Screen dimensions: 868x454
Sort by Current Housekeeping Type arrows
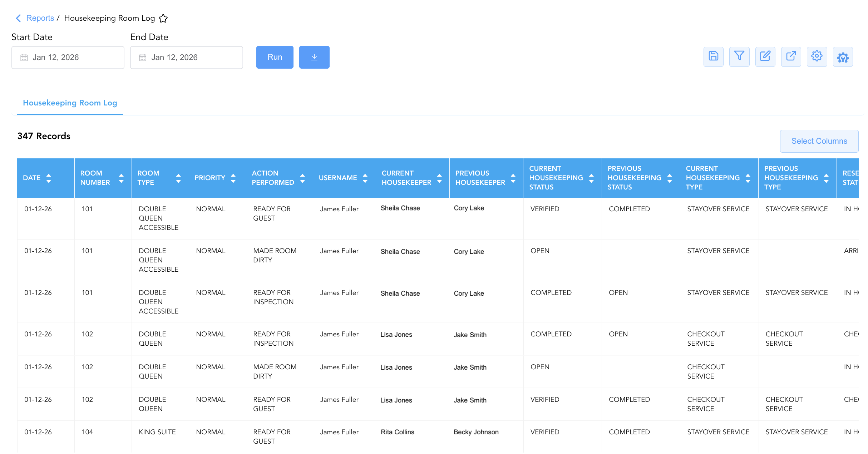[748, 178]
